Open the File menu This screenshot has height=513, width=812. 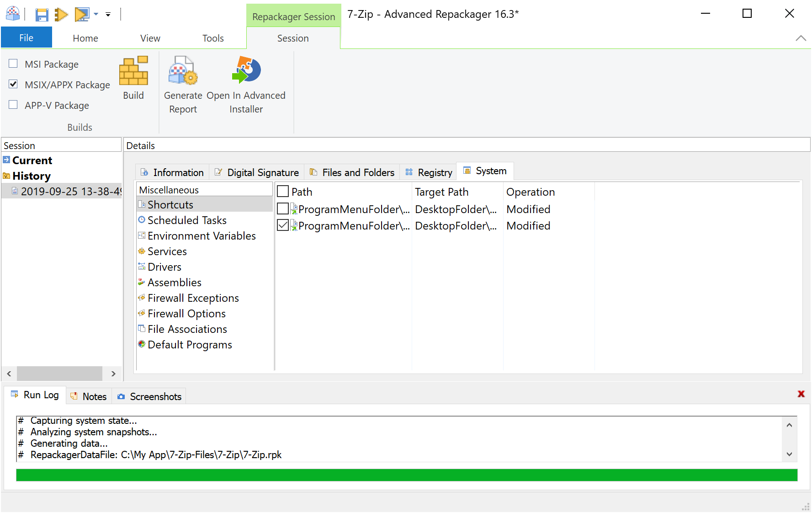coord(27,37)
